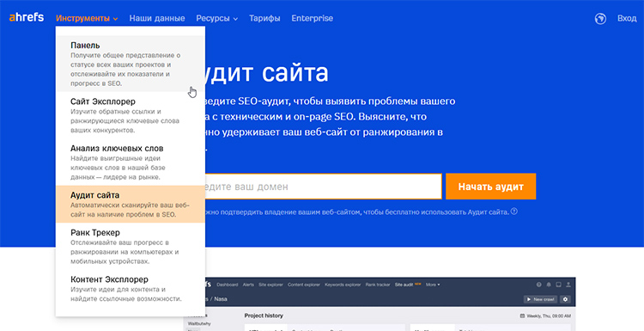Click the Вход login link
644x331 pixels.
tap(627, 19)
